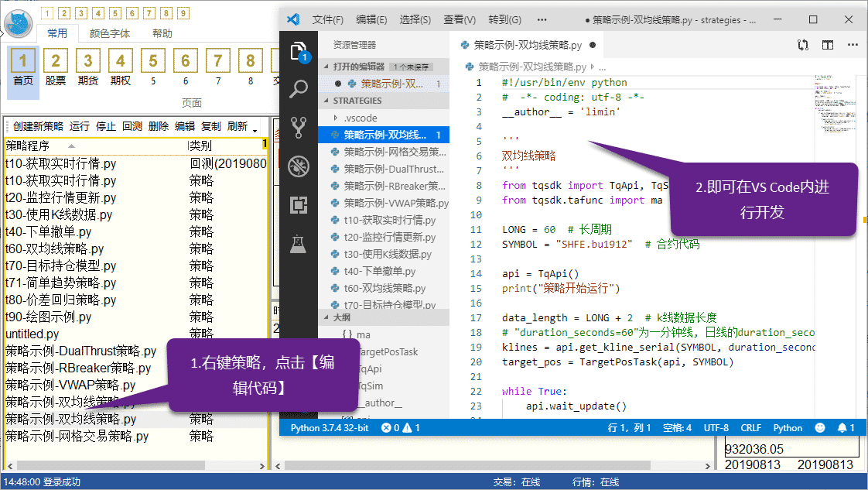This screenshot has width=868, height=490.
Task: Collapse the 大纲 outline section
Action: coord(341,317)
